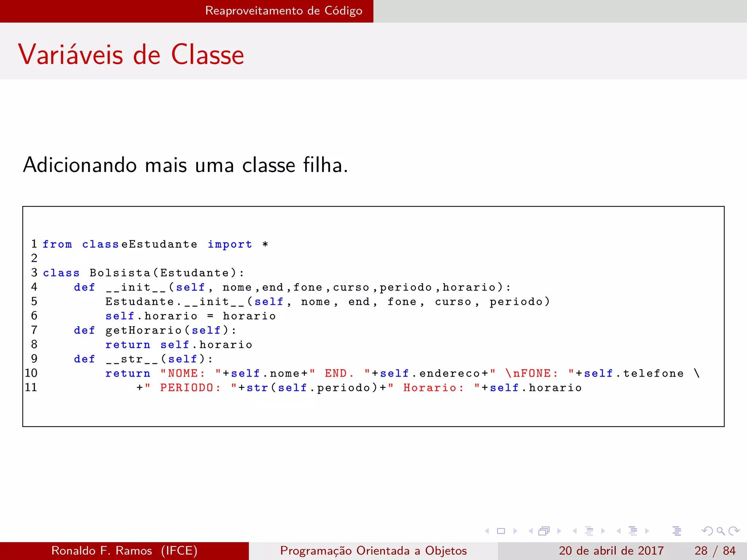747x560 pixels.
Task: Click the previous frame arrow left of the stacked-frames icon
Action: (531, 531)
